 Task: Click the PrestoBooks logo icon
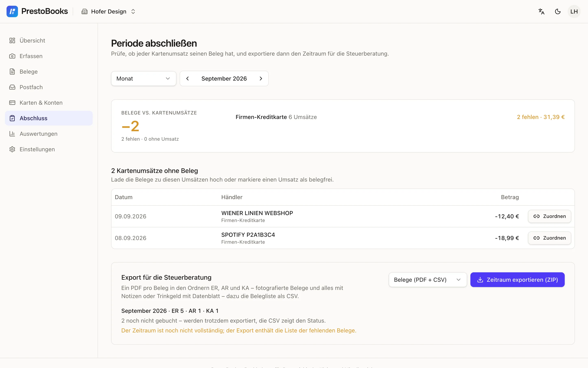click(x=12, y=11)
